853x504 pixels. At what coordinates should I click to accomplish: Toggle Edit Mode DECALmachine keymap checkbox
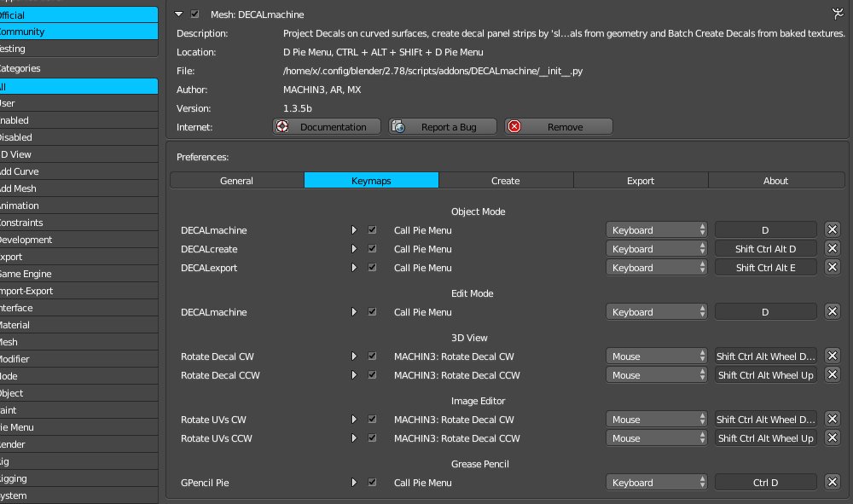372,311
